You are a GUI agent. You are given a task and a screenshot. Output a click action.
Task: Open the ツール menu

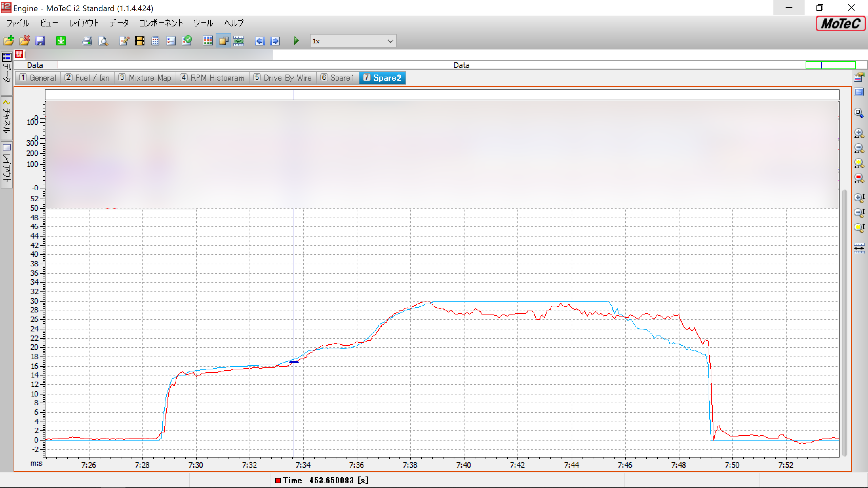203,23
